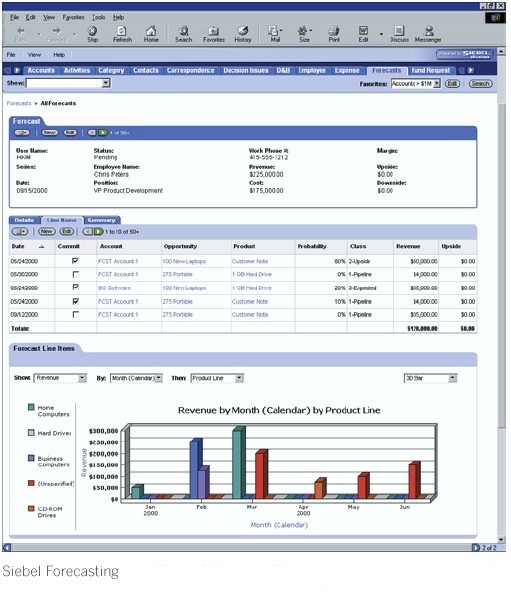Click the Edit toolbar icon in browser

363,31
